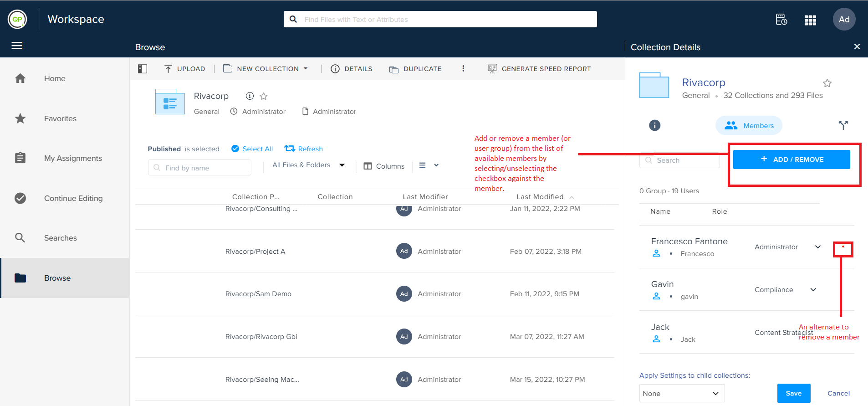Viewport: 868px width, 406px height.
Task: Open the scheduled tasks icon in header
Action: click(781, 20)
